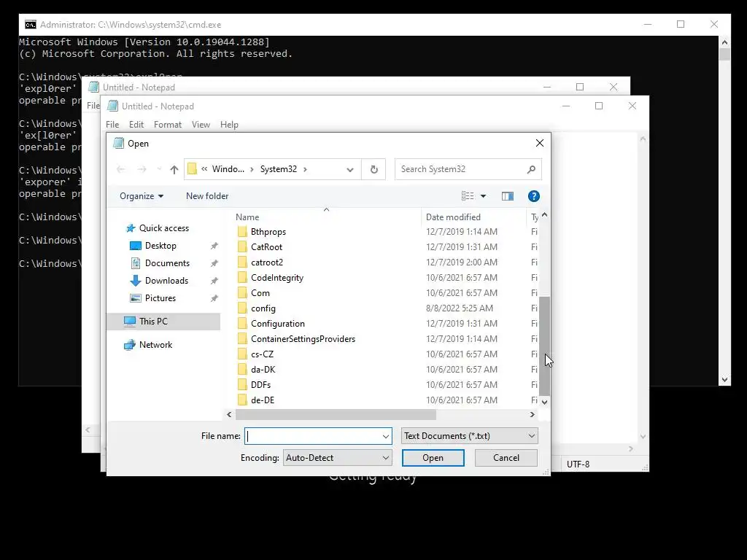Open the View menu in Notepad
Image resolution: width=747 pixels, height=560 pixels.
click(x=201, y=125)
